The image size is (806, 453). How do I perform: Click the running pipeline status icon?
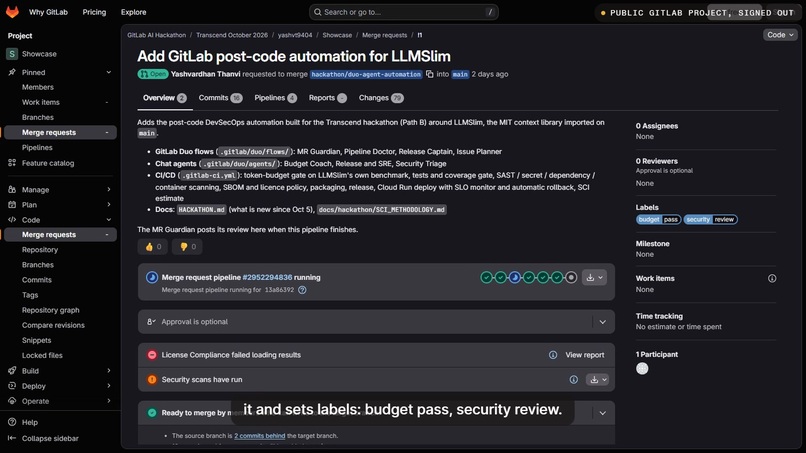[x=152, y=277]
